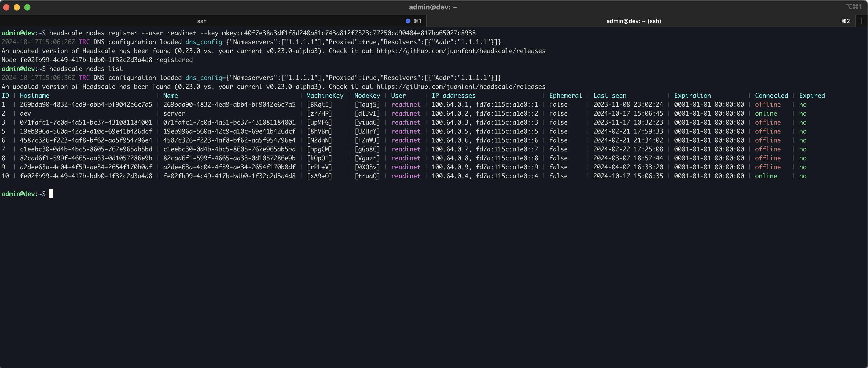
Task: Click the admin@dev window title
Action: click(433, 7)
